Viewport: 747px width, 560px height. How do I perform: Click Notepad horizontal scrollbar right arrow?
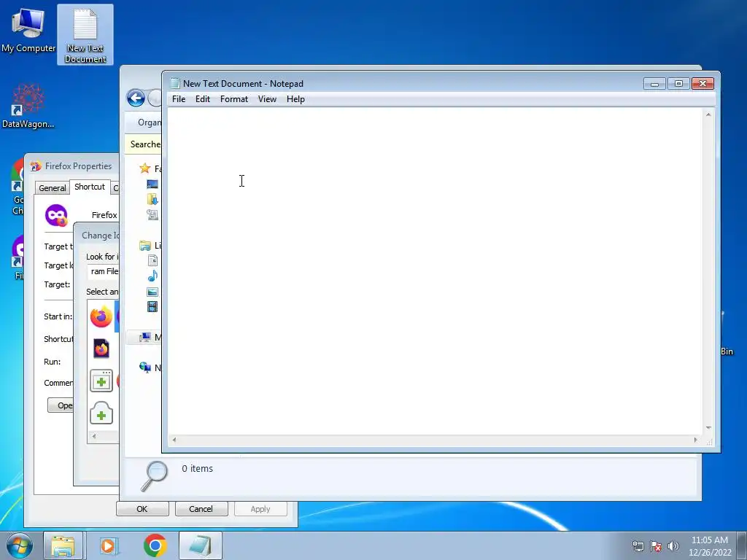click(695, 440)
